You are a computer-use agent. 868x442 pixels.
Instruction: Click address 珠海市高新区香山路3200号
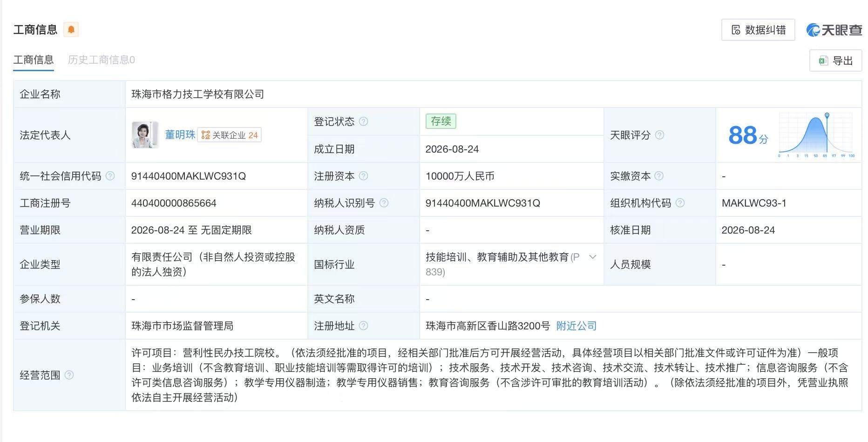[488, 326]
